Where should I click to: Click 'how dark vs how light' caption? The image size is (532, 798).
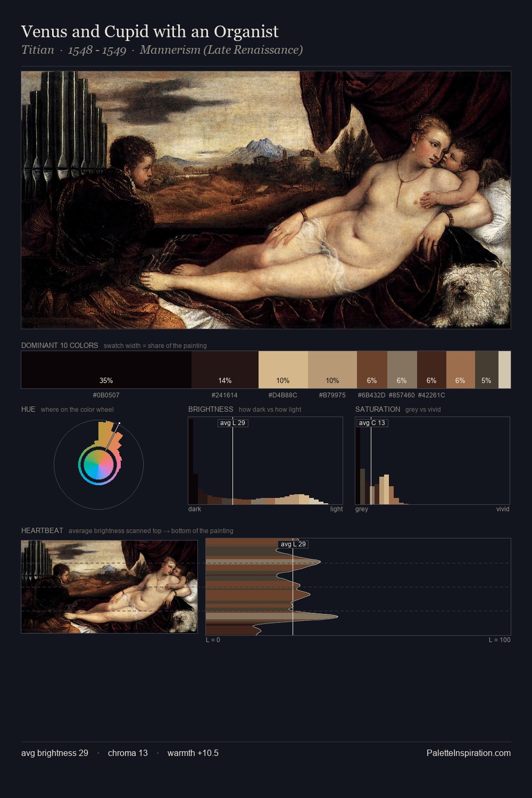[270, 410]
